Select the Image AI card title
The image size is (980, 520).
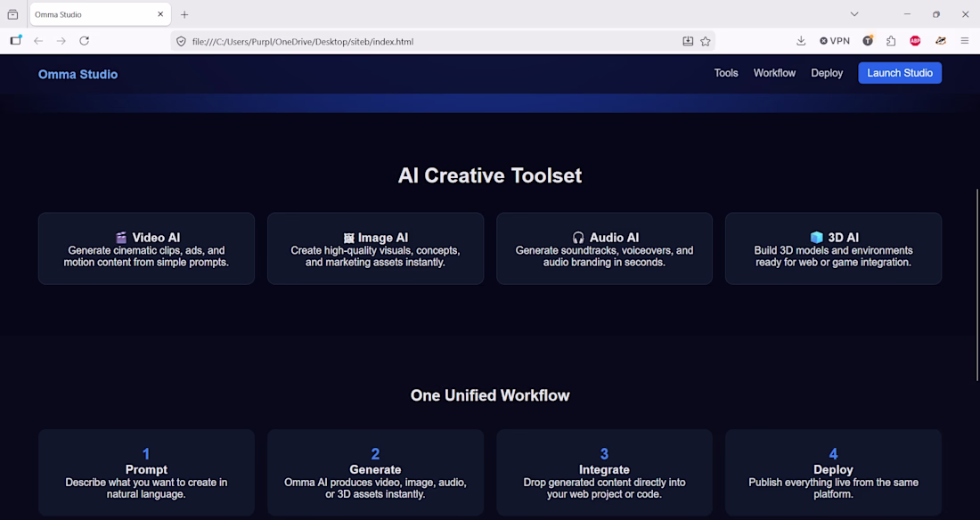click(x=382, y=238)
